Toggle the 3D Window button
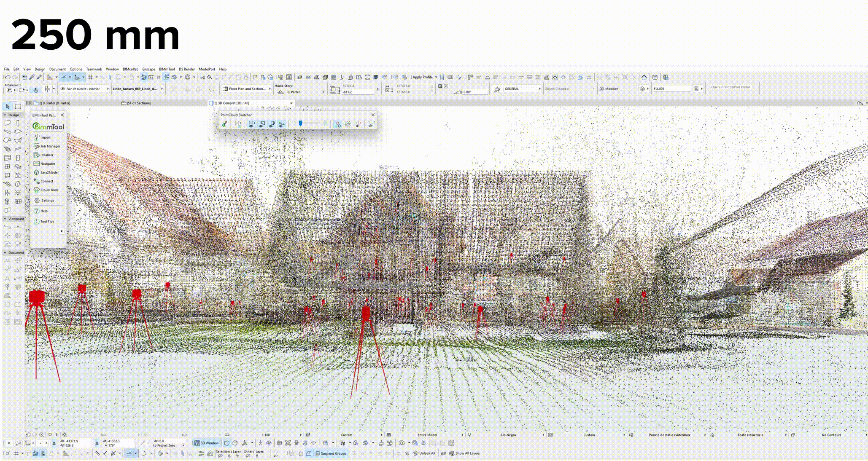The image size is (868, 461). (207, 443)
